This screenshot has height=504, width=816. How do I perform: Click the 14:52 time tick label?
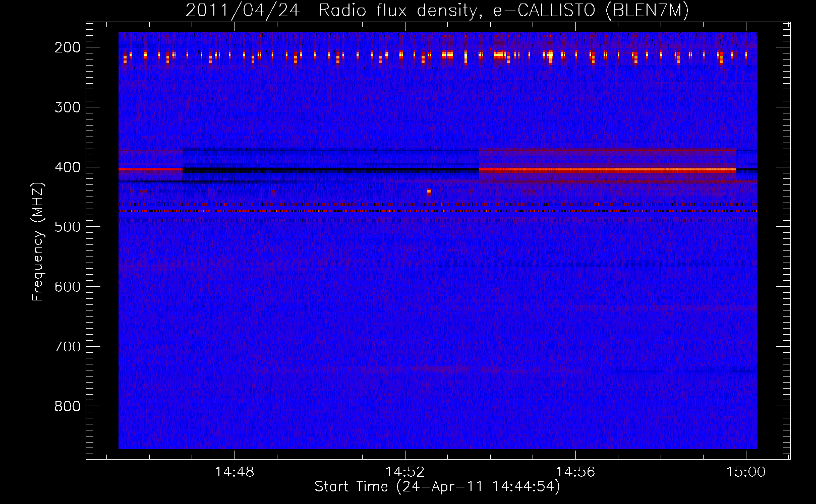405,472
